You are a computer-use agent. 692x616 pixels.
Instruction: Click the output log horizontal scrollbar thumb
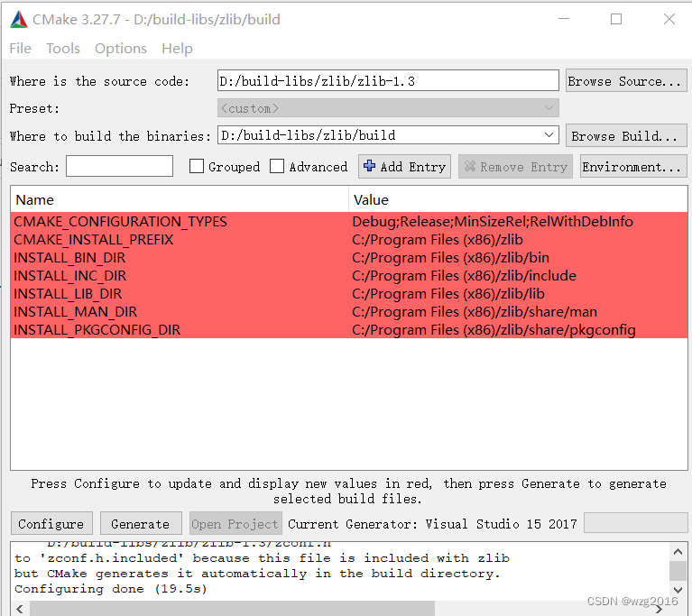[x=232, y=609]
